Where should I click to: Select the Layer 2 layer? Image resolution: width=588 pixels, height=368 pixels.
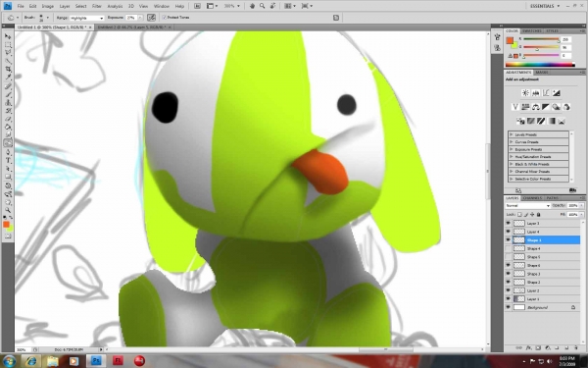tap(542, 290)
